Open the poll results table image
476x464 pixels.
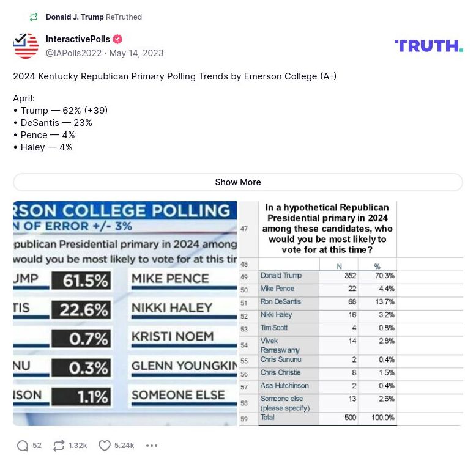point(351,314)
